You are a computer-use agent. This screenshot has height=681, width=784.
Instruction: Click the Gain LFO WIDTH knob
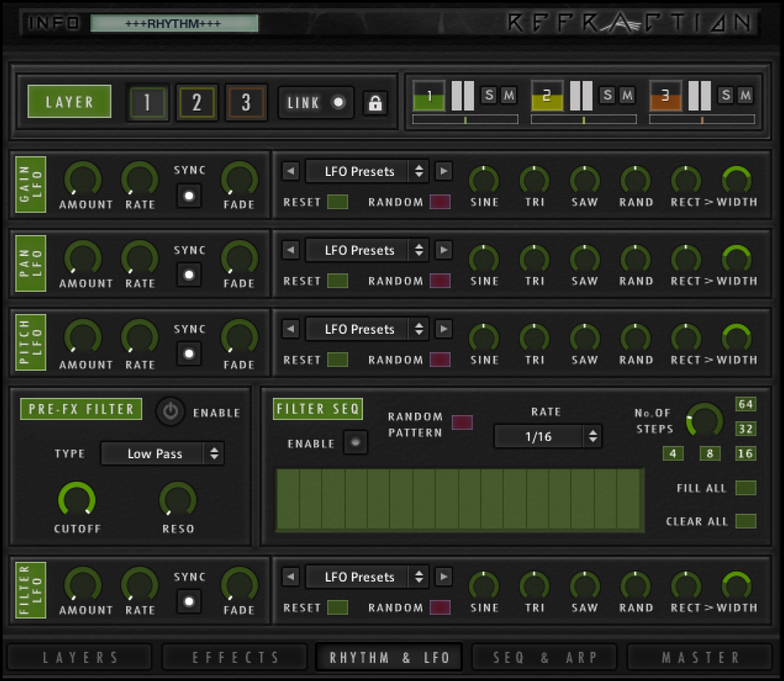pos(737,181)
